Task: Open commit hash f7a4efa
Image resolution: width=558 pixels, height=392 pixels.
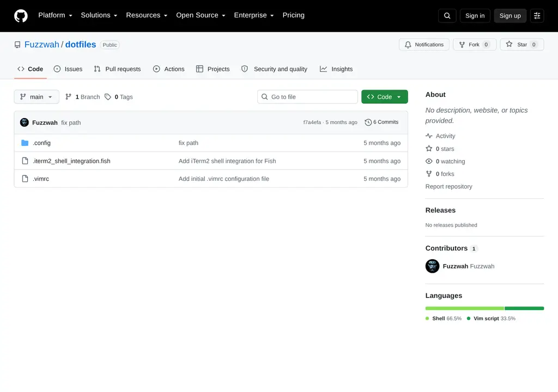Action: (x=312, y=122)
